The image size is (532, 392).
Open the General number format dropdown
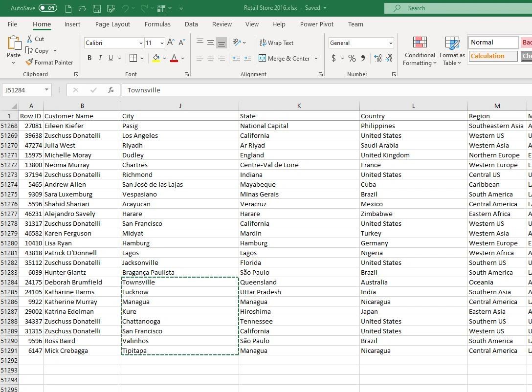click(x=390, y=43)
